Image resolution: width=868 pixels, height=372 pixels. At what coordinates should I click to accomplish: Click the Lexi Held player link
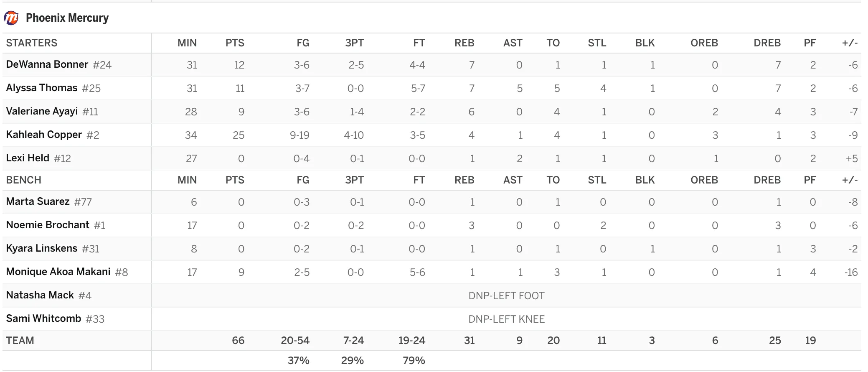click(x=28, y=158)
